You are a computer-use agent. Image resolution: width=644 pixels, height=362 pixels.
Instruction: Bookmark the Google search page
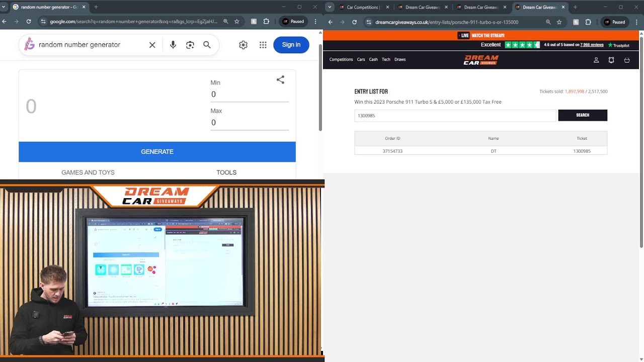(237, 22)
